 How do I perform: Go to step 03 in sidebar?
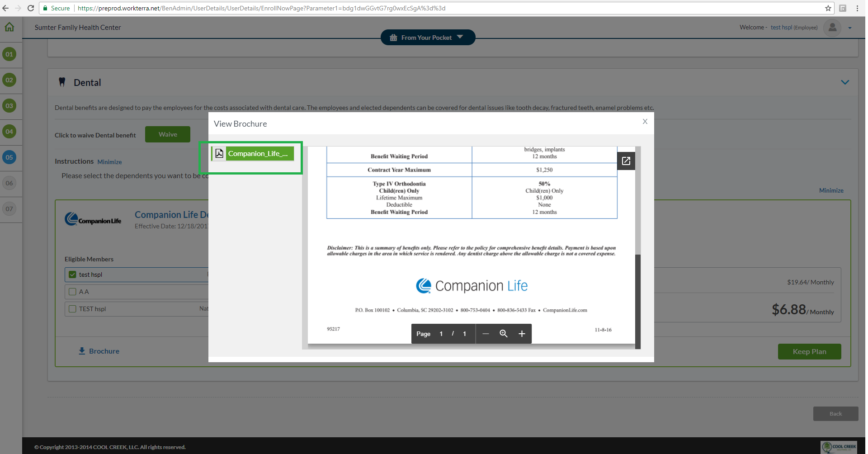point(9,106)
